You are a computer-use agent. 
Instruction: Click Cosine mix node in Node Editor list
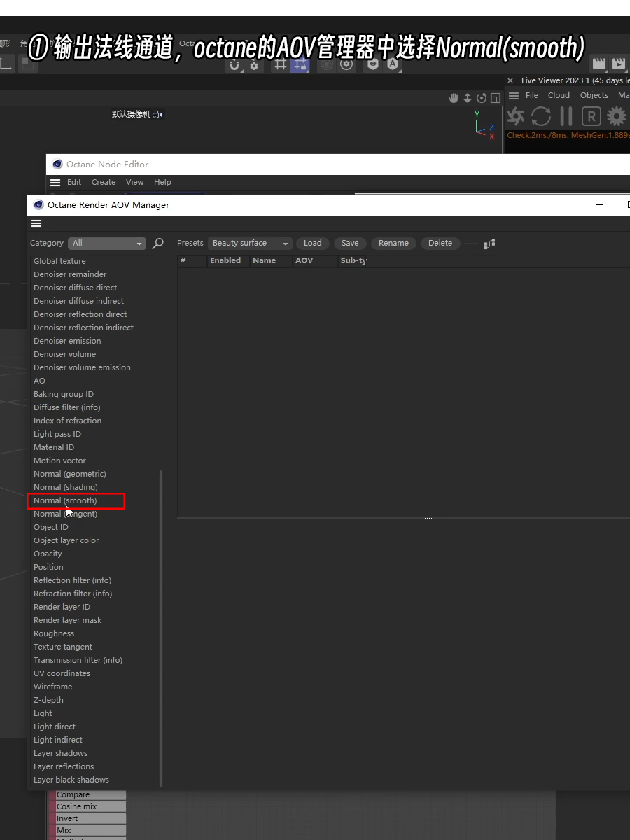pyautogui.click(x=87, y=806)
